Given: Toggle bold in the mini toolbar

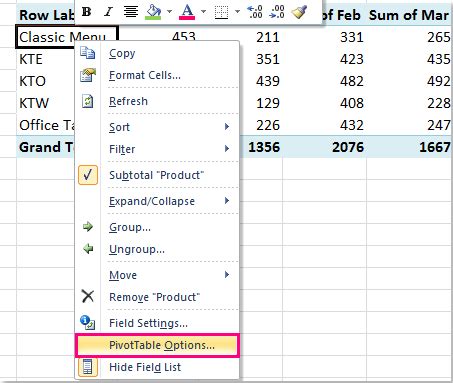Looking at the screenshot, I should 87,12.
